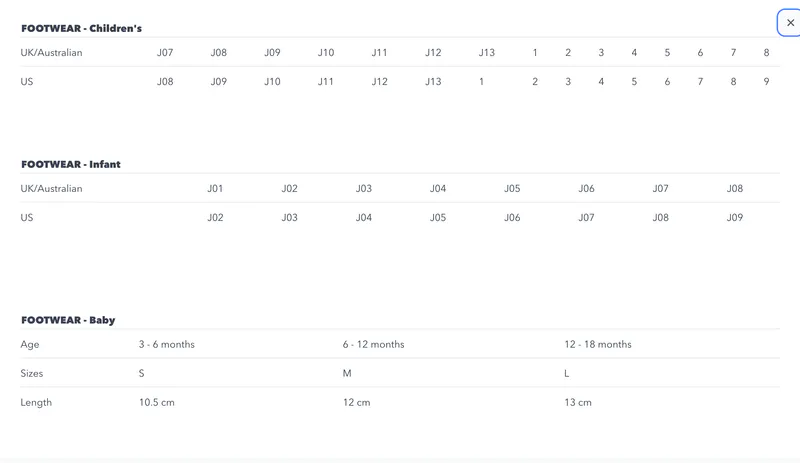Viewport: 800px width, 463px height.
Task: Click the FOOTWEAR - Infant heading
Action: point(71,164)
